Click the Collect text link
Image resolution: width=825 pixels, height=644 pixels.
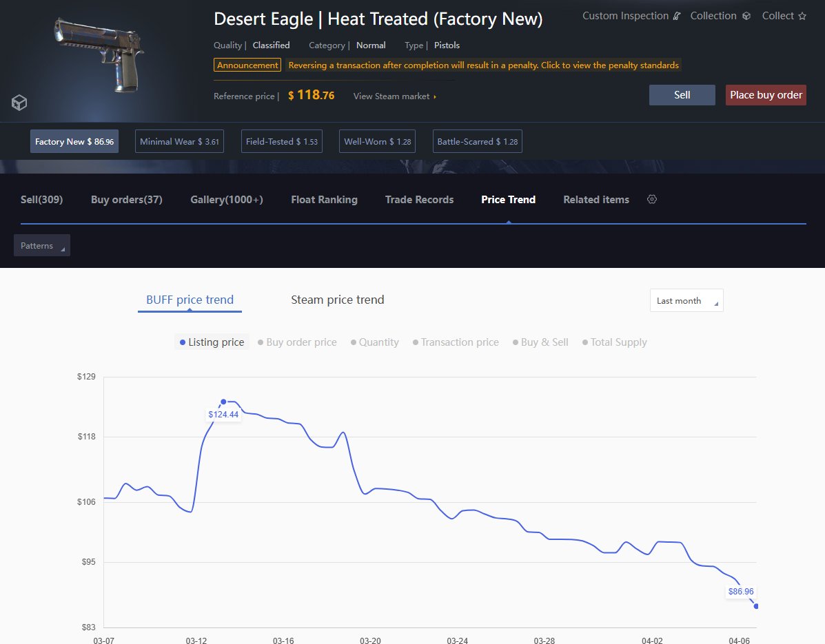coord(777,16)
